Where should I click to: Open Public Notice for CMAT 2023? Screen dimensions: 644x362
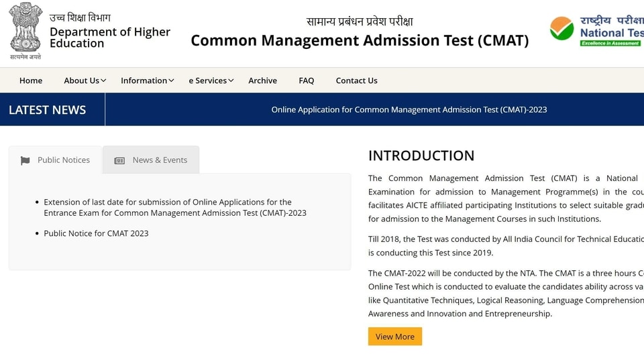coord(96,233)
